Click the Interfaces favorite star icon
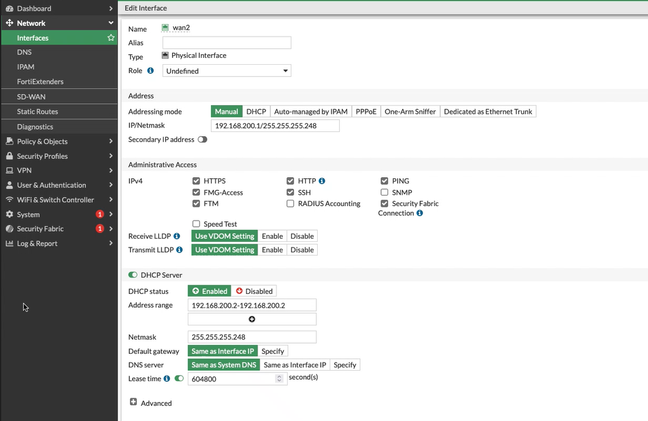This screenshot has height=421, width=648. (x=111, y=38)
